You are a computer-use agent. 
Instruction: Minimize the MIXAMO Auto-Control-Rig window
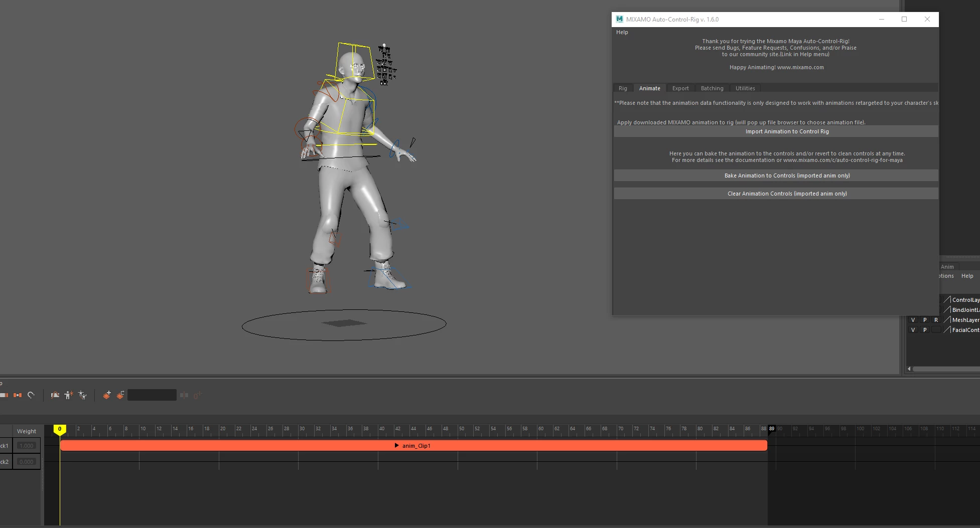tap(881, 20)
